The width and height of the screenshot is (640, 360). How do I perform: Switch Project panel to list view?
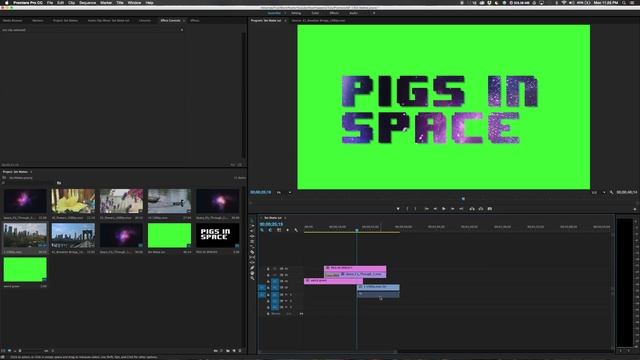4,351
